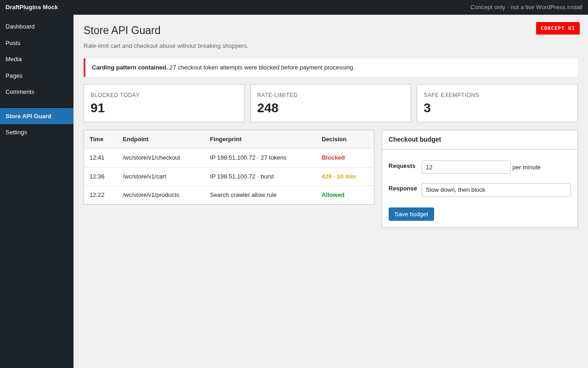Open the Response dropdown
Viewport: 588px width, 368px height.
click(496, 190)
